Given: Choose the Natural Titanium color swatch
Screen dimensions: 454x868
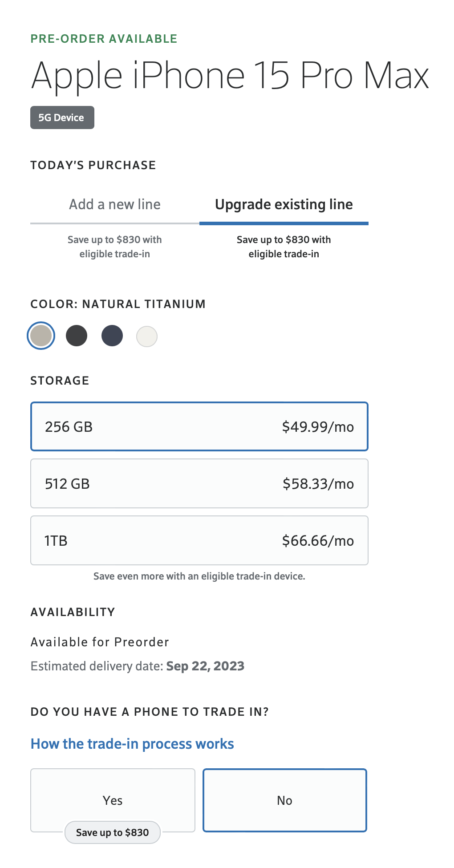Looking at the screenshot, I should [41, 336].
